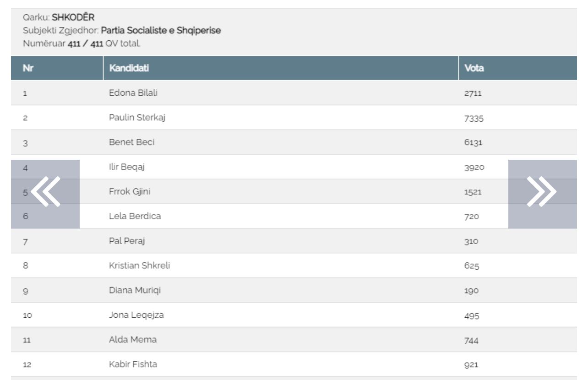Viewport: 588px width, 380px height.
Task: Click vote count 7335 cell
Action: click(x=474, y=119)
